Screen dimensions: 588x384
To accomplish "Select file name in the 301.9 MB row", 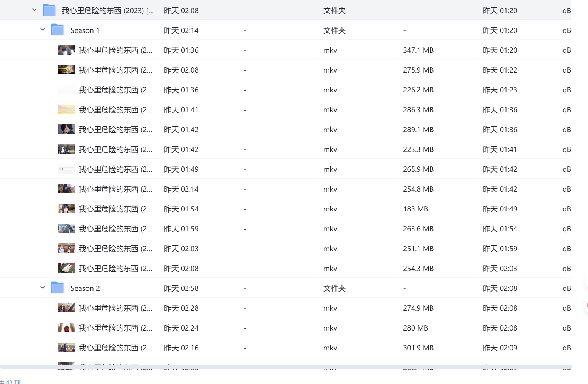I will pos(115,348).
